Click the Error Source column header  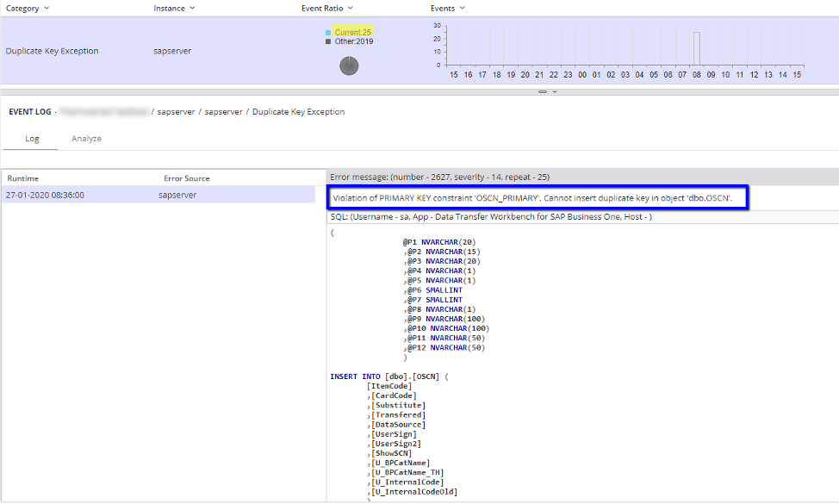[186, 178]
